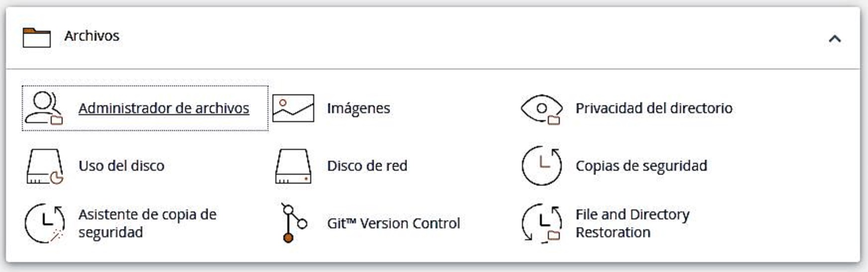Click the Disco de red icon

coord(293,166)
